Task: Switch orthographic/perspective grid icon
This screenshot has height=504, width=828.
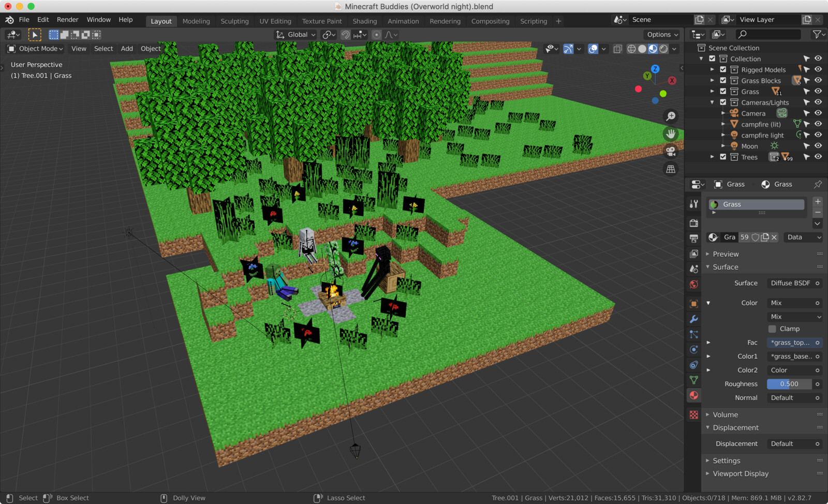Action: [x=671, y=169]
